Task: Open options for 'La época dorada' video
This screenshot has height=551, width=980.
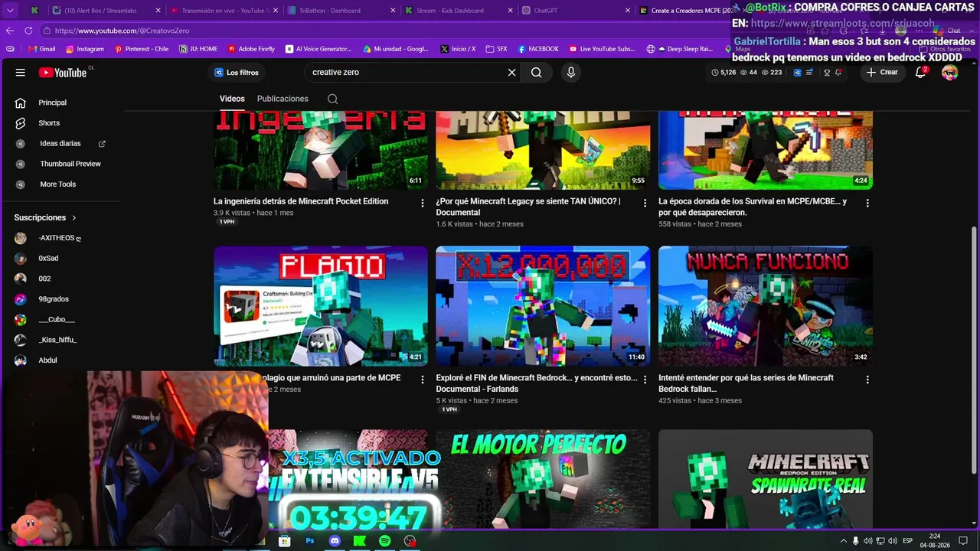Action: click(867, 203)
